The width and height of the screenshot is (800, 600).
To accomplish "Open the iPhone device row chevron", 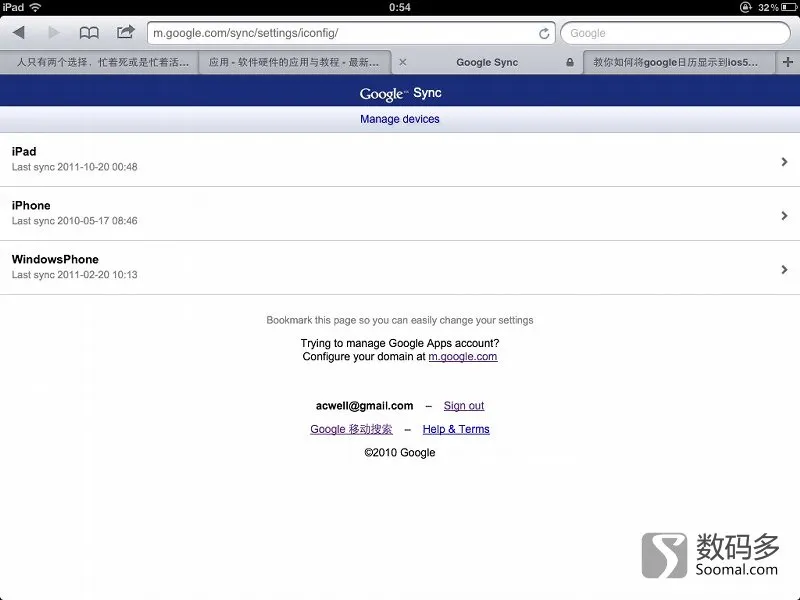I will coord(784,216).
